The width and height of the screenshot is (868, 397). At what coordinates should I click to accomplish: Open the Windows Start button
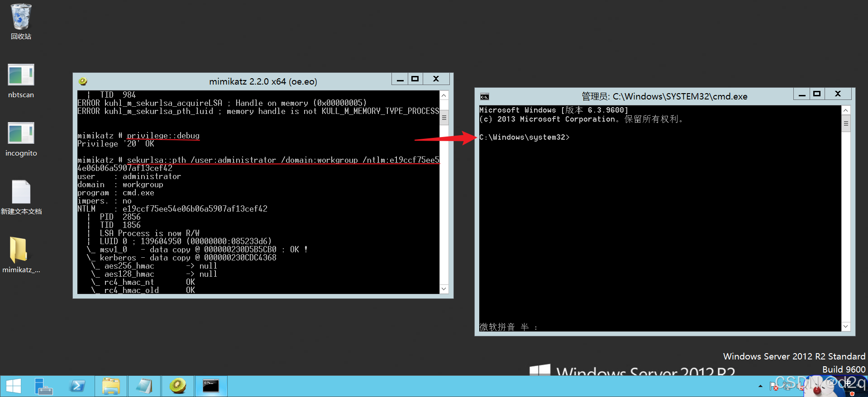[14, 386]
